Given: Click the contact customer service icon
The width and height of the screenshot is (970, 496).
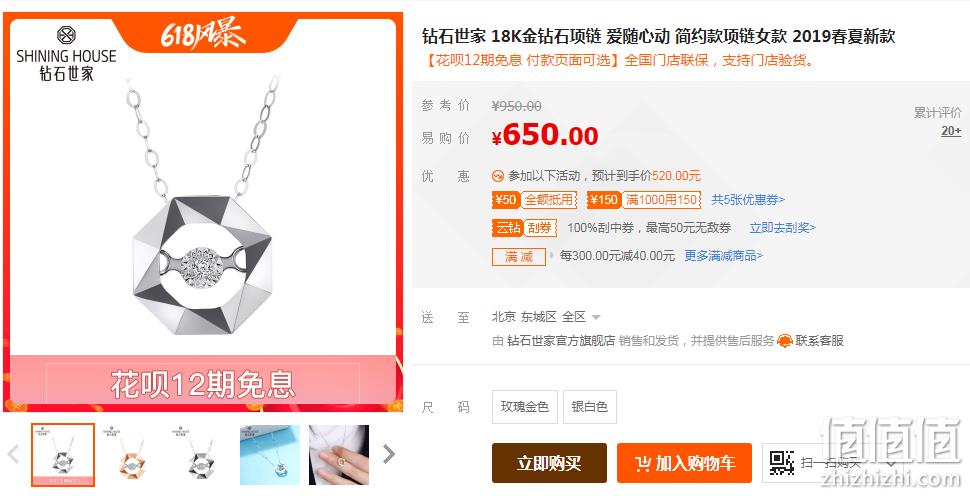Looking at the screenshot, I should point(785,341).
